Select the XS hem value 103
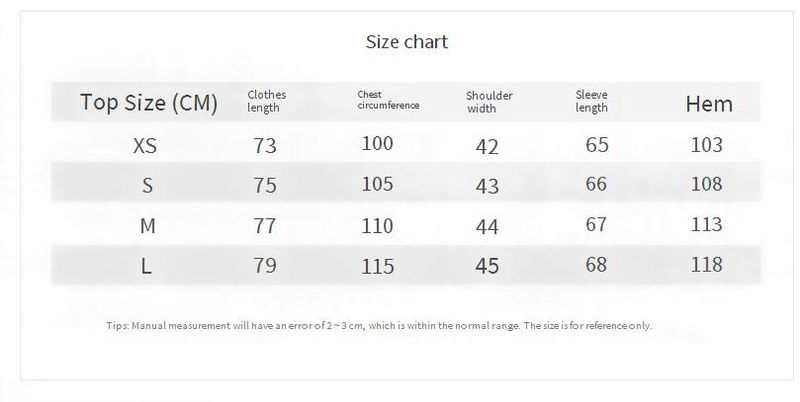Viewport: 800px width, 402px height. click(x=706, y=145)
